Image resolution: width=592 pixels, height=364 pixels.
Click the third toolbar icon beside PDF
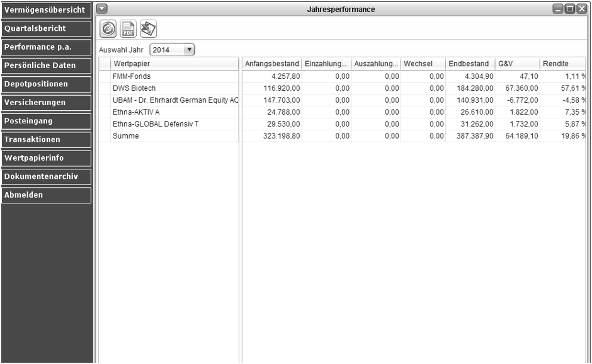point(148,28)
